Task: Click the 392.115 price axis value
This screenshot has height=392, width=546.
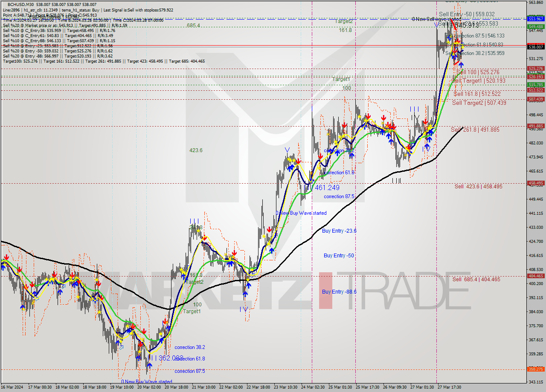Action: pyautogui.click(x=536, y=297)
